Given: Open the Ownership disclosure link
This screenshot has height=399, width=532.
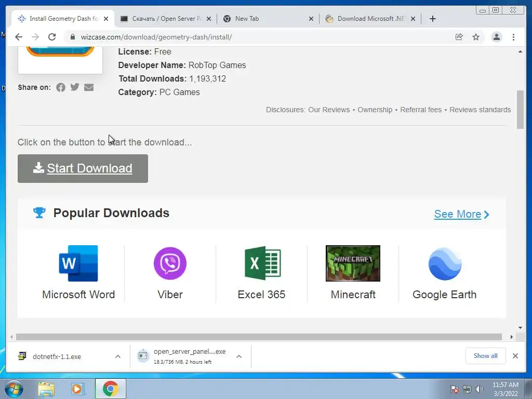Looking at the screenshot, I should (375, 110).
